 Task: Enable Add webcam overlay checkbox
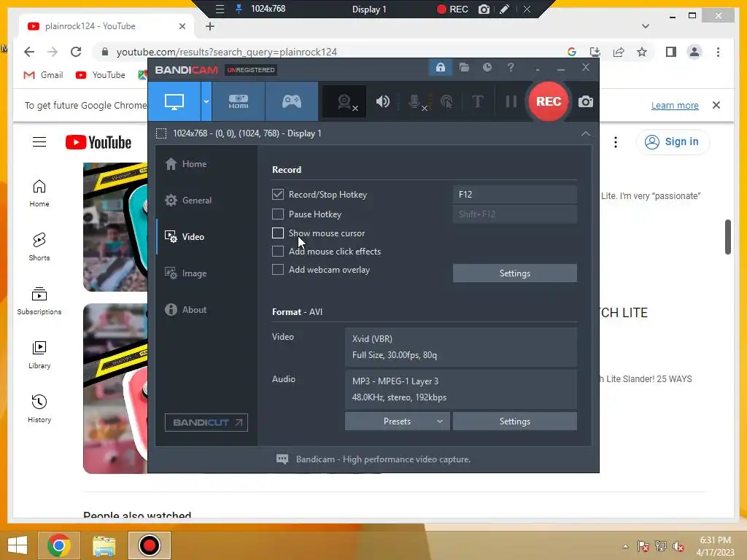[x=278, y=270]
